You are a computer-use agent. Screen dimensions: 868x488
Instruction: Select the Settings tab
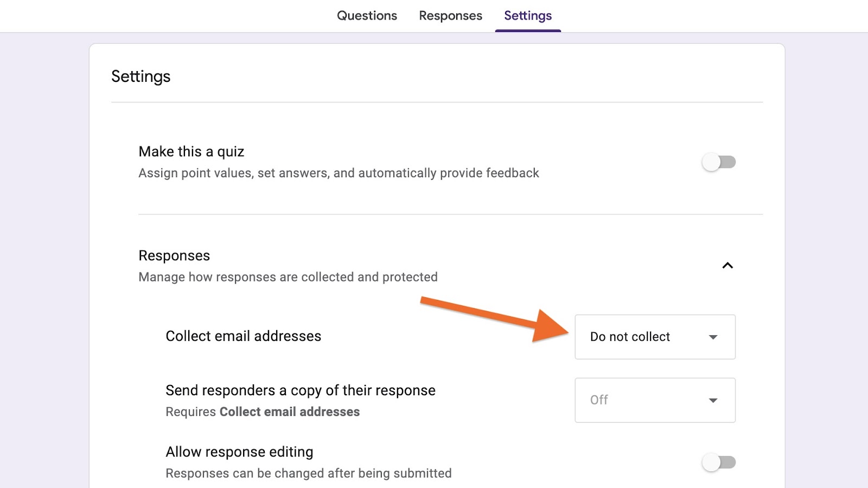pos(527,16)
